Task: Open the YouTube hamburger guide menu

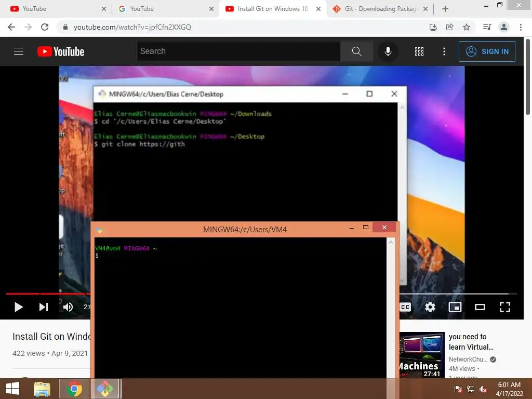Action: click(19, 51)
